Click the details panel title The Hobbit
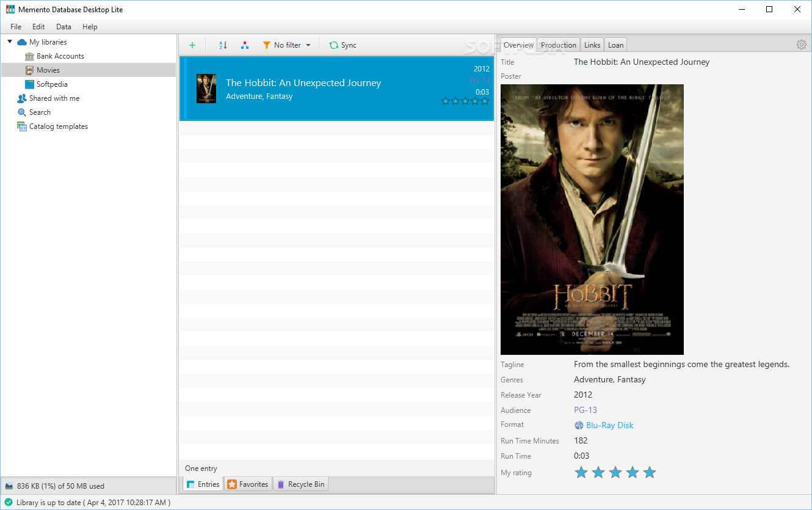 coord(642,62)
